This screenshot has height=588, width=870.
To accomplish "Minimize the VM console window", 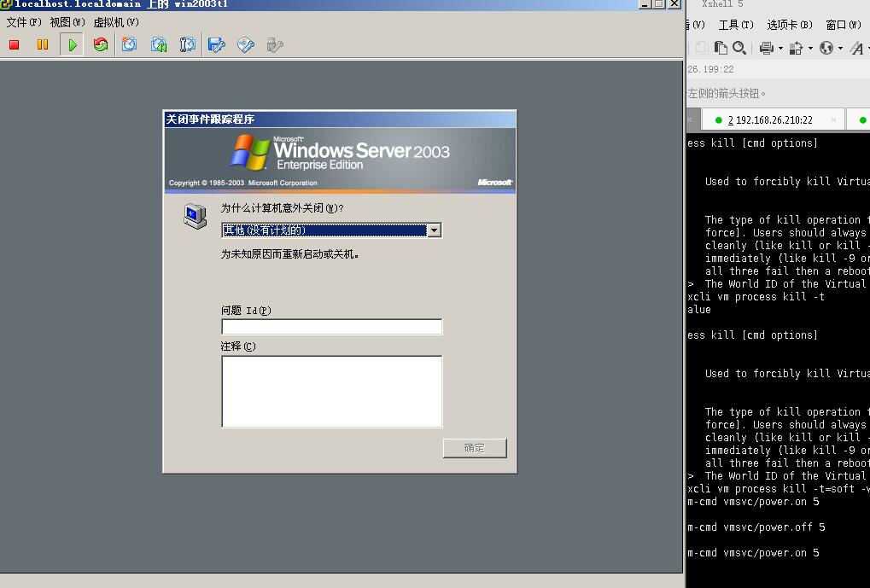I will (645, 4).
